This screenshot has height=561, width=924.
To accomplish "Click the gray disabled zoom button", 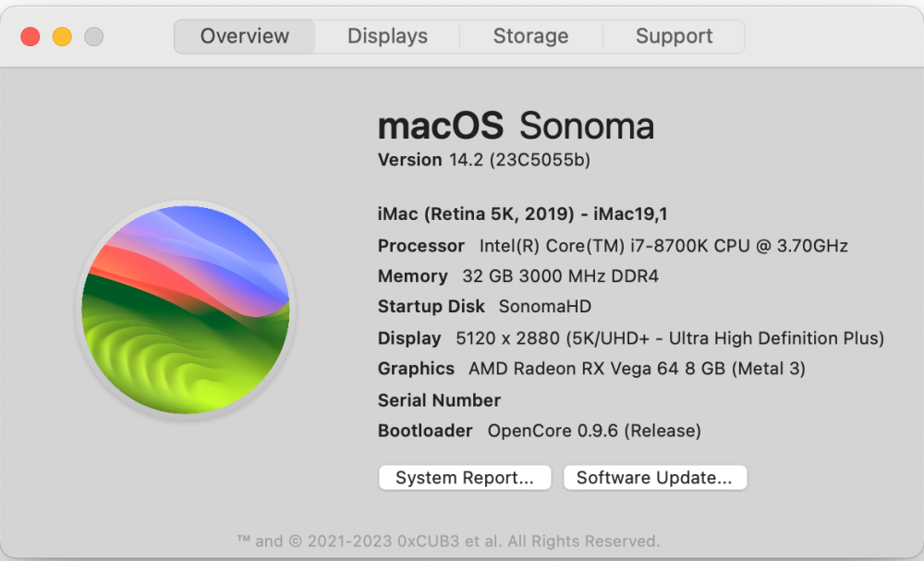I will (x=93, y=37).
